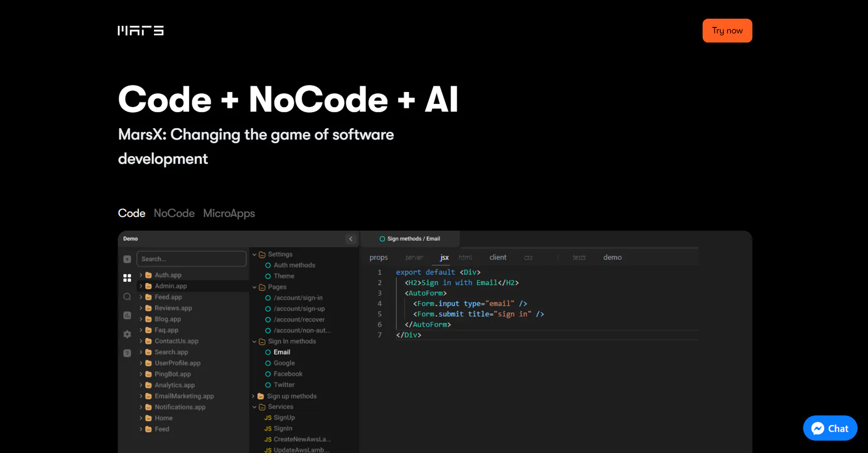The height and width of the screenshot is (453, 868).
Task: Expand the Sign up methods folder
Action: pos(254,396)
